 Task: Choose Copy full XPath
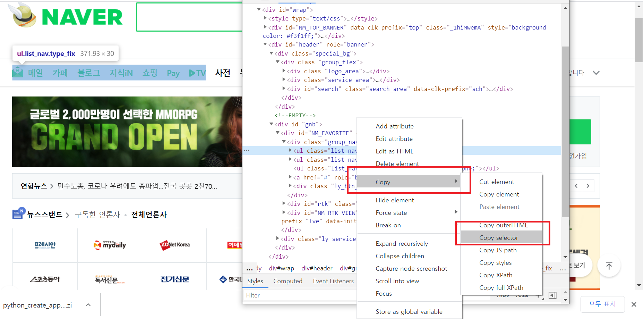[501, 288]
